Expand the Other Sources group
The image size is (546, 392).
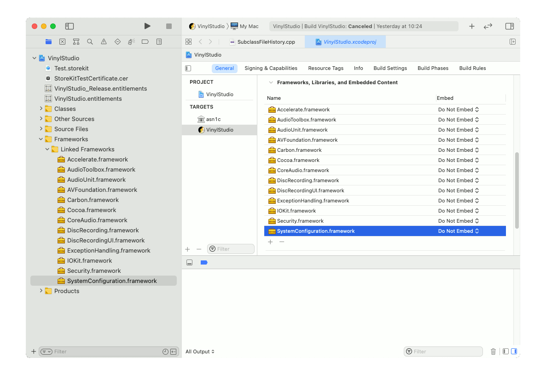(41, 119)
